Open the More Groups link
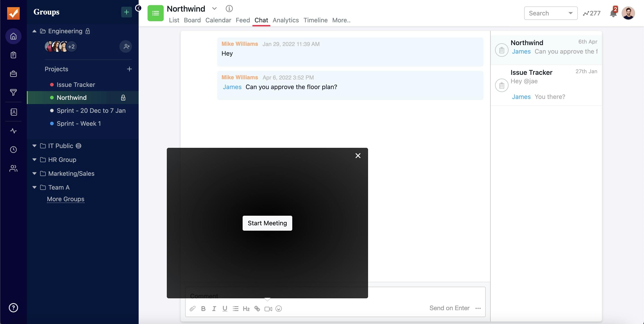This screenshot has height=324, width=644. click(66, 199)
